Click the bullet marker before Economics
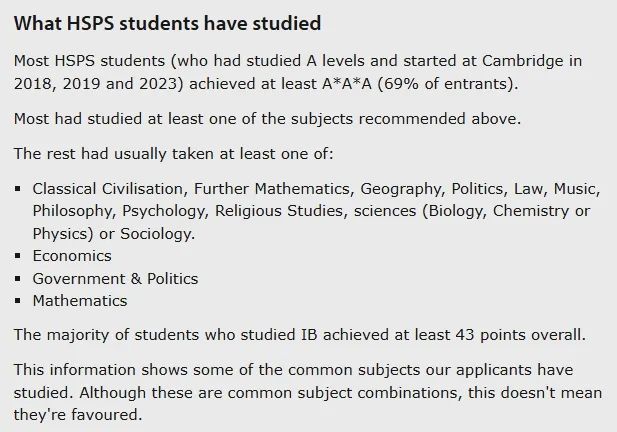Screen dimensions: 617x432 click(17, 256)
